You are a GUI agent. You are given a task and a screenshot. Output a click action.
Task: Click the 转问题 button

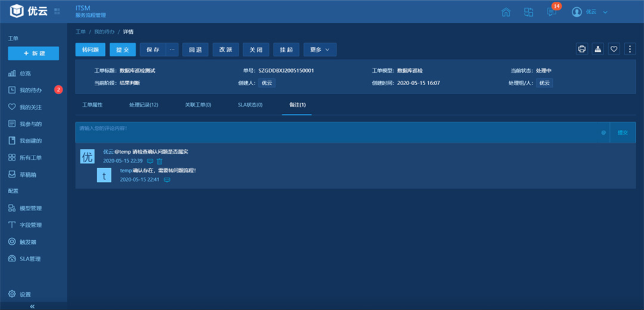(90, 49)
